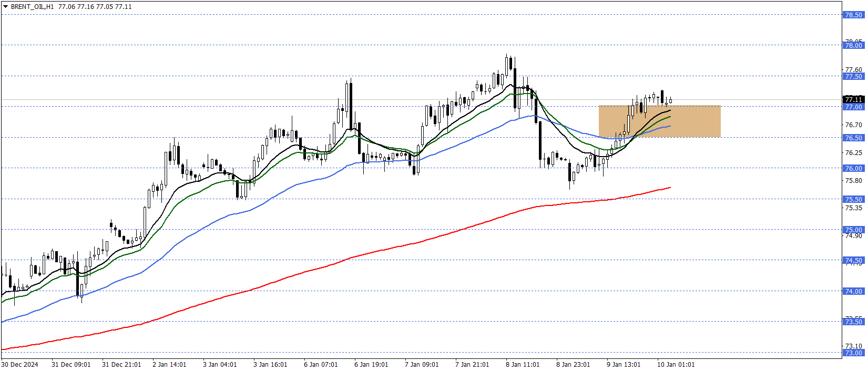Click the 78.00 horizontal level price tag
This screenshot has width=868, height=371.
[853, 45]
